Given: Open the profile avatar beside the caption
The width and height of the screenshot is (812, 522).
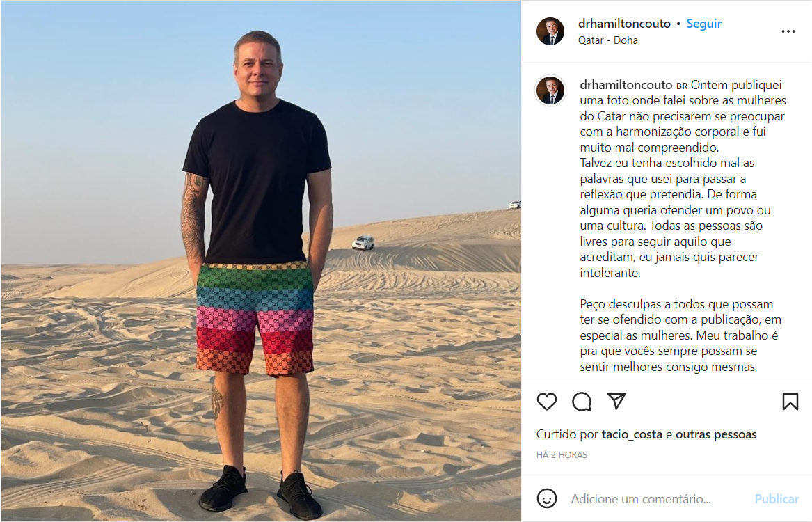Looking at the screenshot, I should pos(550,90).
